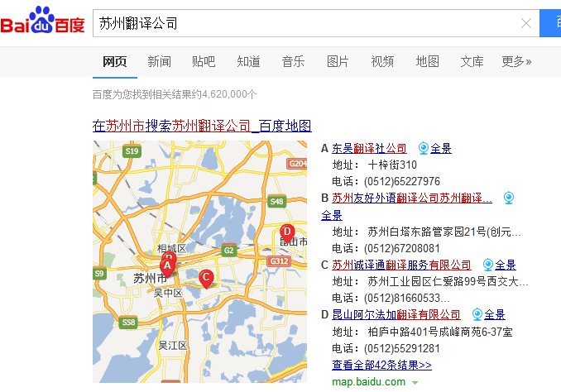Click the 吴江区 label on the map
The image size is (561, 392).
pyautogui.click(x=173, y=346)
